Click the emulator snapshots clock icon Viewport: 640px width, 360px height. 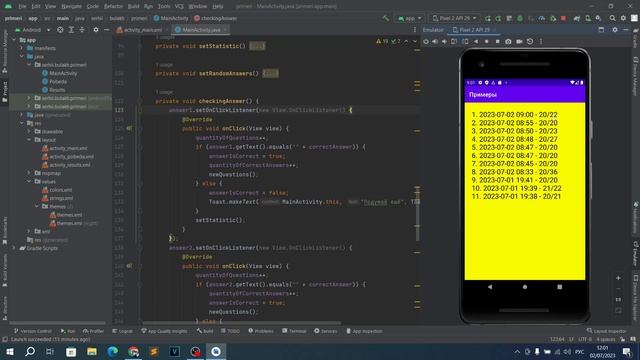tap(530, 41)
